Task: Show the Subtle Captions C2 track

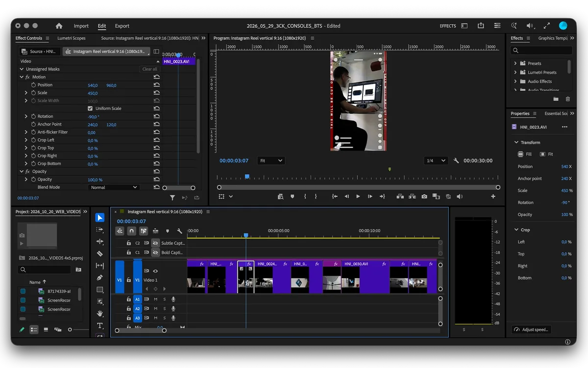Action: pyautogui.click(x=155, y=243)
